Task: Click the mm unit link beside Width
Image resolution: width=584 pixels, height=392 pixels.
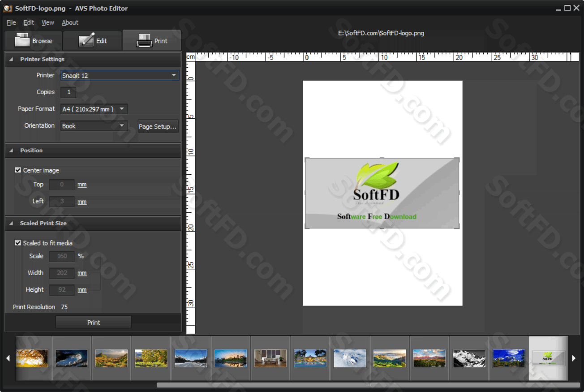Action: pyautogui.click(x=82, y=273)
